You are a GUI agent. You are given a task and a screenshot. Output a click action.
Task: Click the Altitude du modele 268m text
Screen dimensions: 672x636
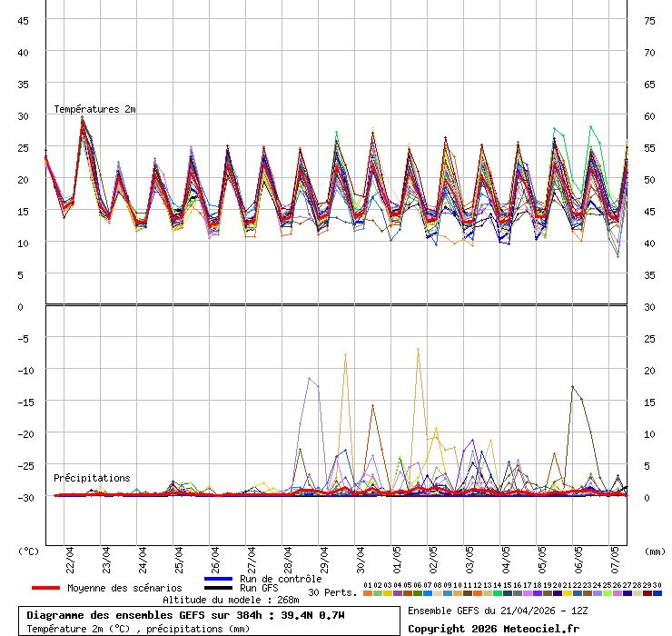pos(231,600)
